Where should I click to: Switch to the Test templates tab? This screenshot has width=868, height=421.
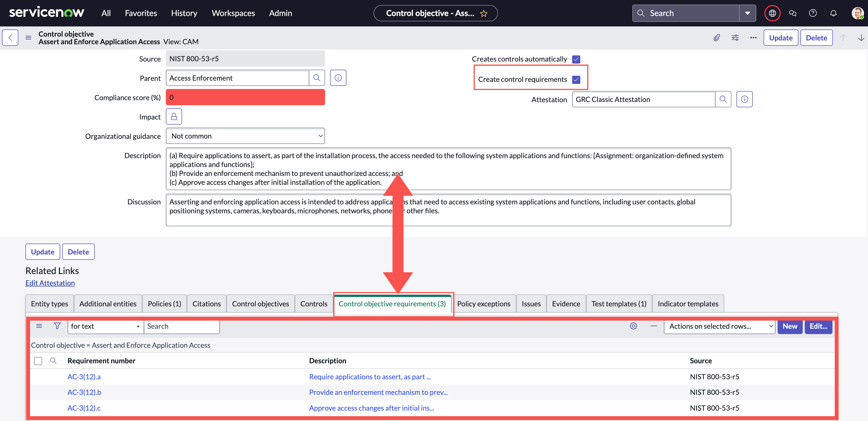point(619,304)
